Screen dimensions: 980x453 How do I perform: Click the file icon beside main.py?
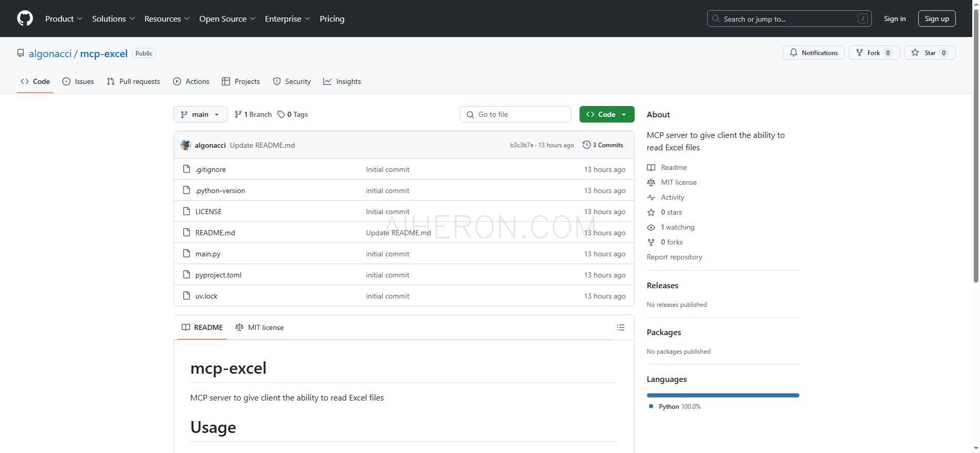pos(187,253)
